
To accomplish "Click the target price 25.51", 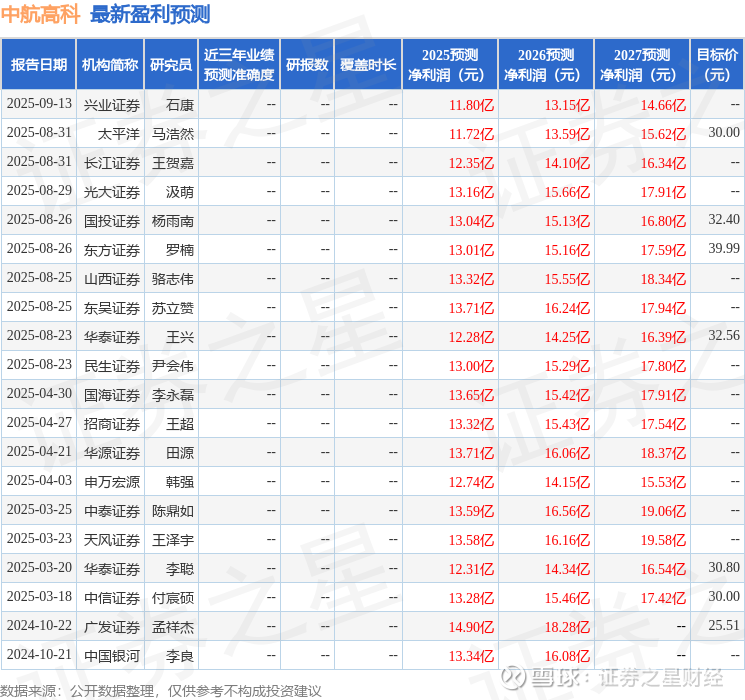I will (x=724, y=625).
